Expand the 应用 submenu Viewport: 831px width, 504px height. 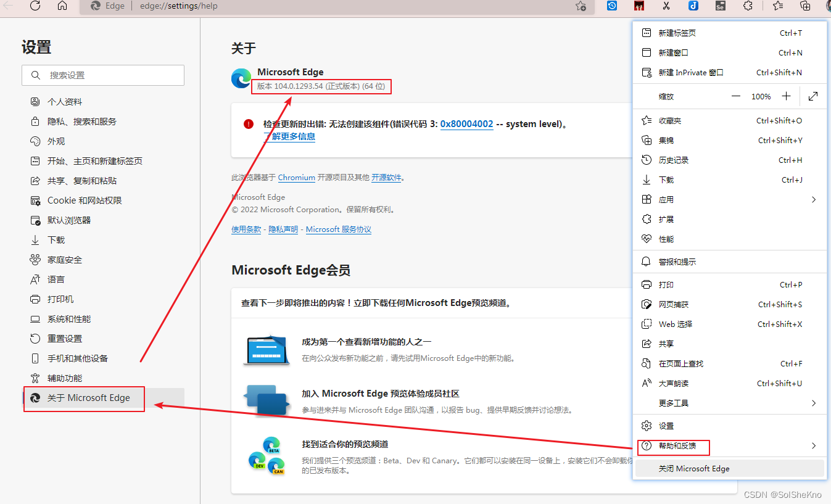coord(730,199)
